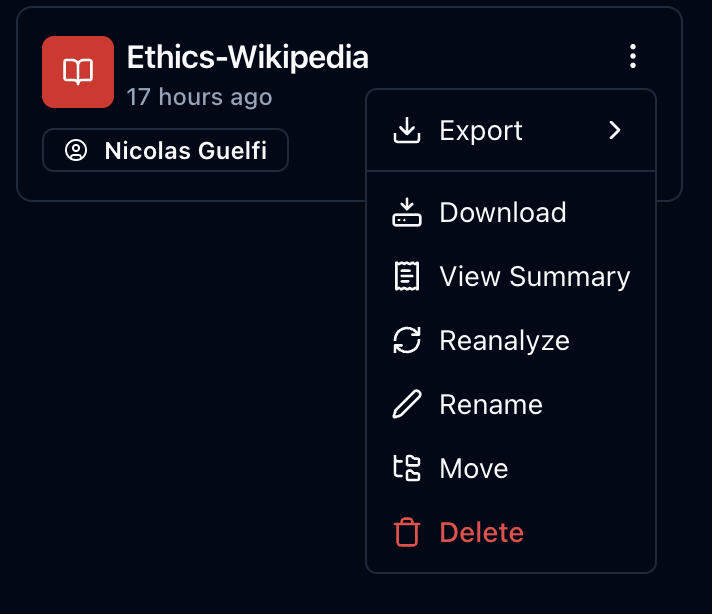Choose Reanalyze from the menu
The width and height of the screenshot is (712, 614).
504,341
